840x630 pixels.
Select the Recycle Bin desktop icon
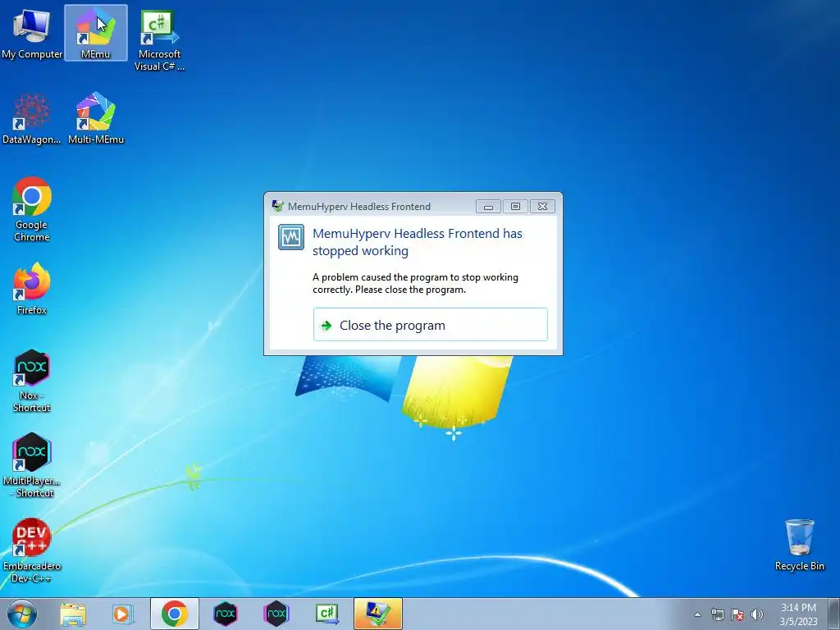tap(799, 545)
